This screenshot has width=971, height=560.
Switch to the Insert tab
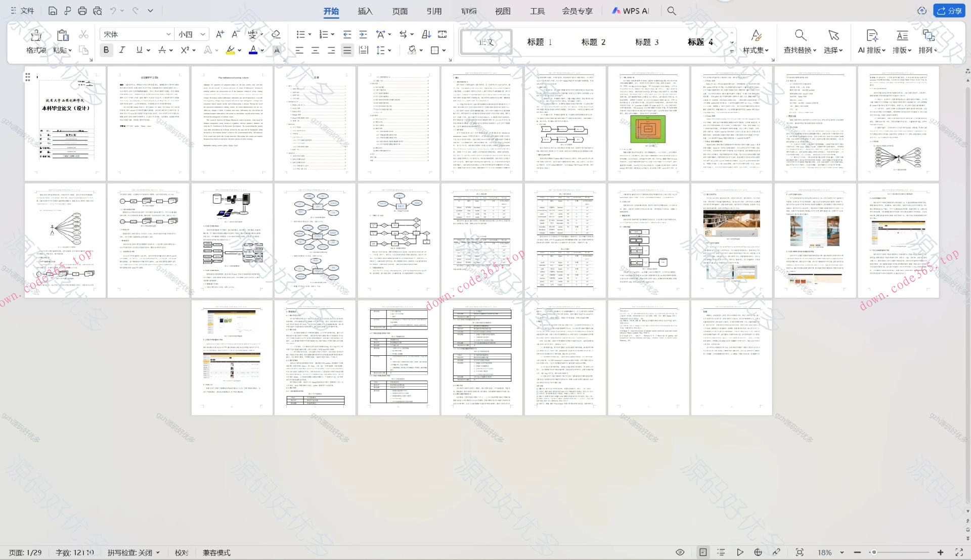tap(365, 11)
